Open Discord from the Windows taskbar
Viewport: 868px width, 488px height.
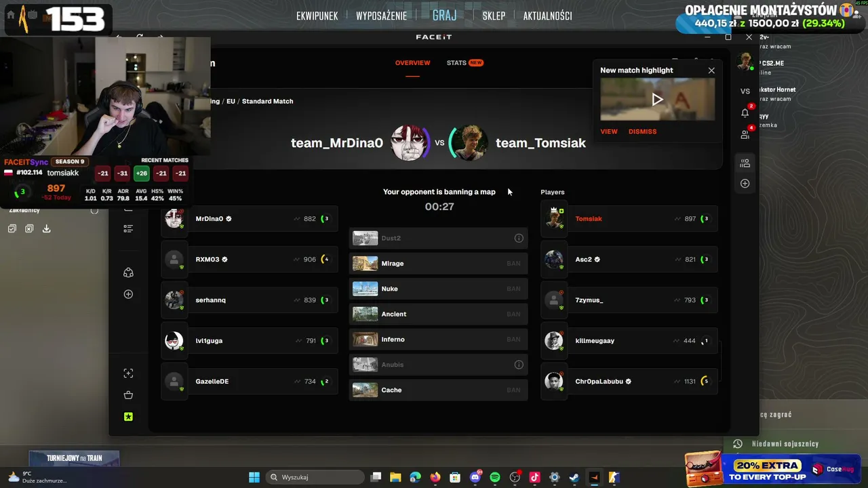(475, 477)
